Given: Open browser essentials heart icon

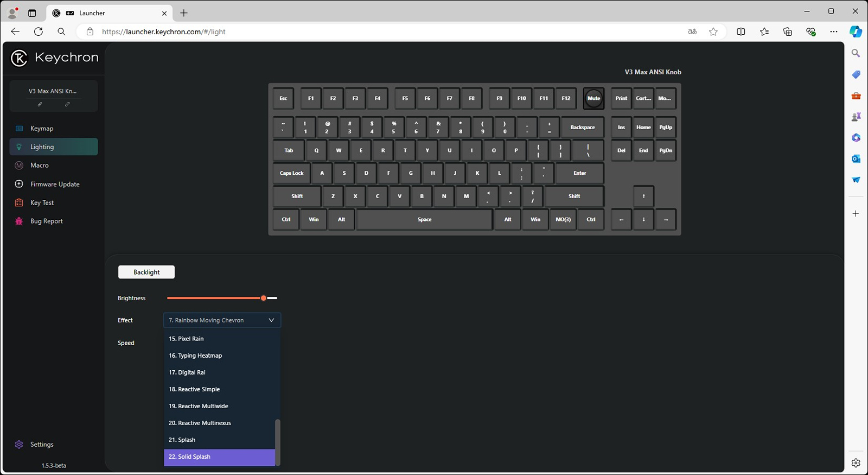Looking at the screenshot, I should point(811,31).
